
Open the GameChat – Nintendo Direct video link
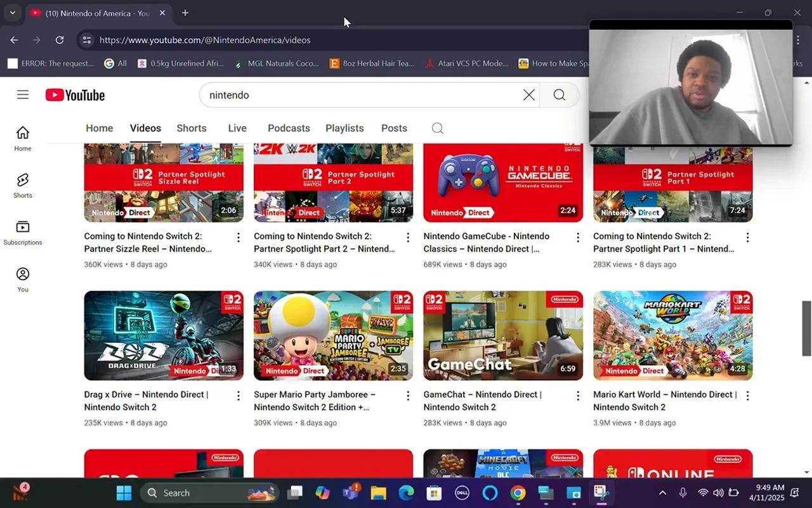tap(482, 401)
